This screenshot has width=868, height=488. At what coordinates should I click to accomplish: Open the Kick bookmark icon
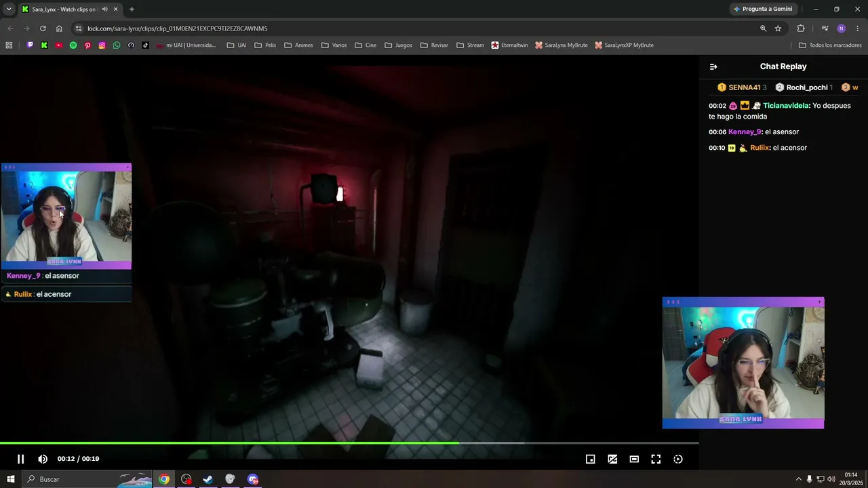click(x=44, y=45)
